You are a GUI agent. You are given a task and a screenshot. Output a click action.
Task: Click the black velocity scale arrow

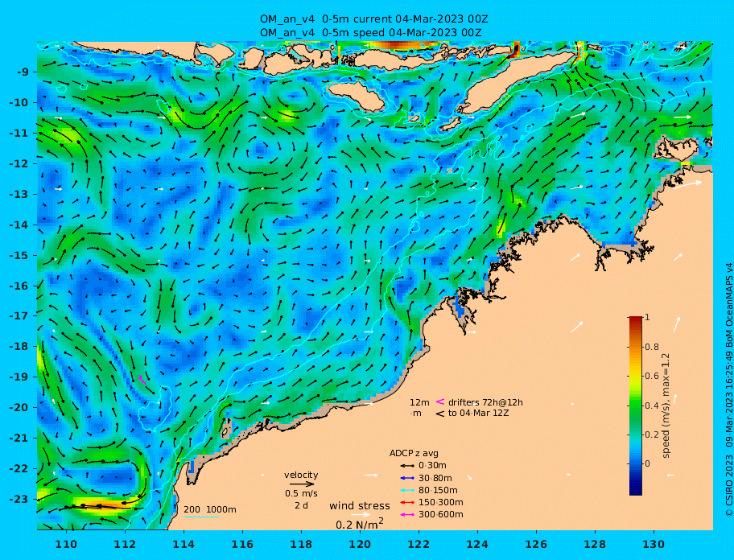(302, 484)
